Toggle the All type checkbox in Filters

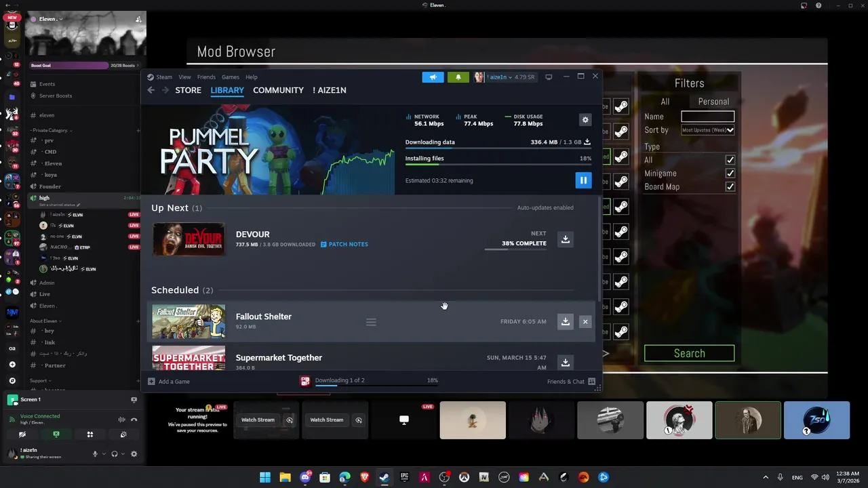click(730, 160)
